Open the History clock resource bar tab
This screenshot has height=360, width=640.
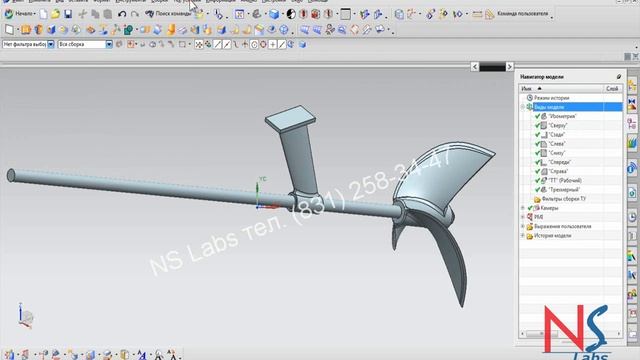[x=632, y=217]
